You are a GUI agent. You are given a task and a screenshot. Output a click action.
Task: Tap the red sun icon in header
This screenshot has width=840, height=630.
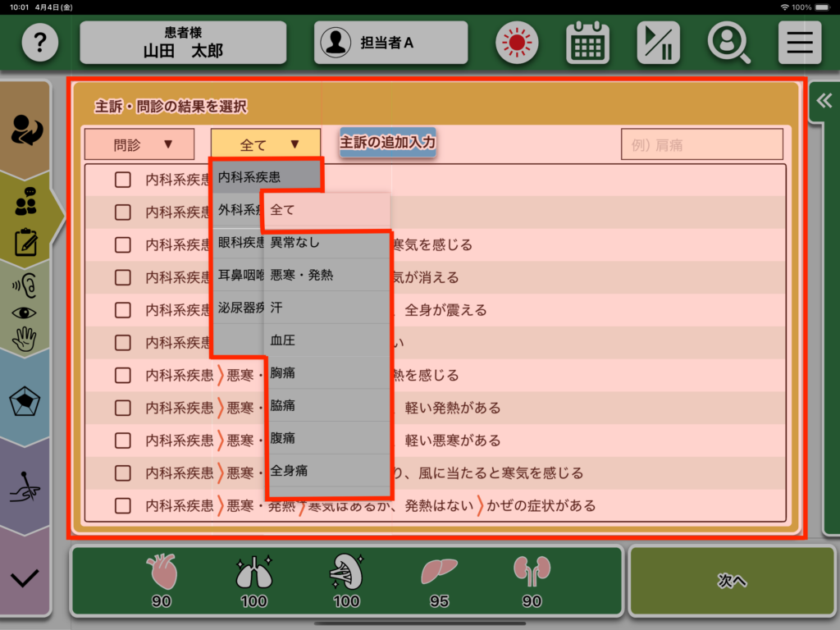(x=516, y=43)
